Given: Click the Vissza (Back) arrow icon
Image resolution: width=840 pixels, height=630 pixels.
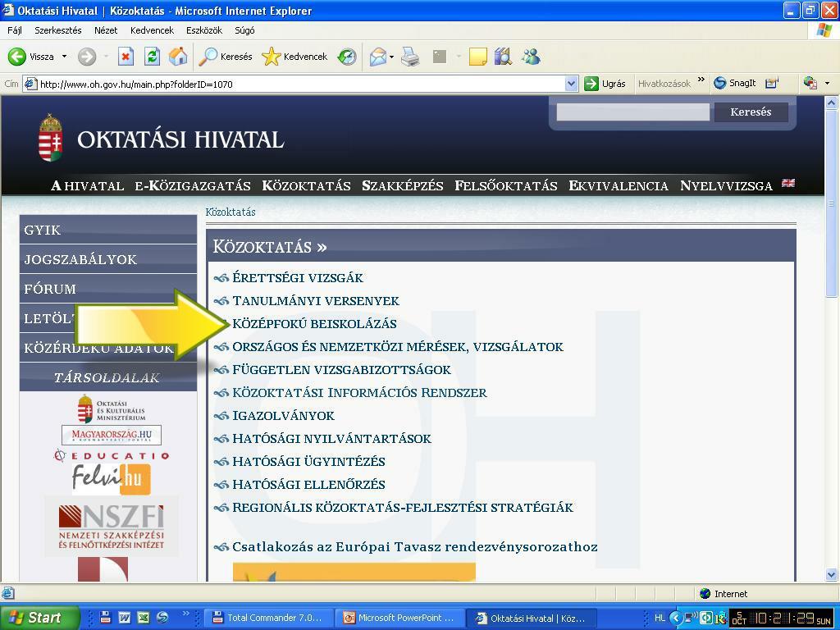Looking at the screenshot, I should click(17, 57).
